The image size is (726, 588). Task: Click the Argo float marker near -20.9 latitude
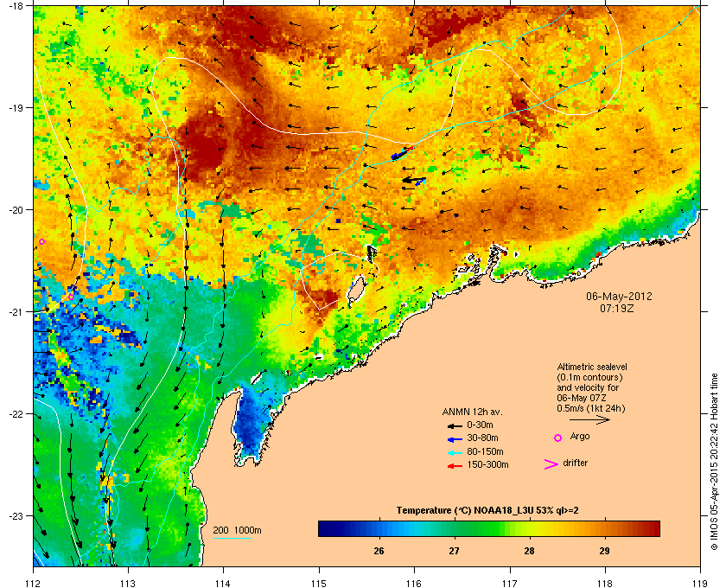[x=71, y=297]
